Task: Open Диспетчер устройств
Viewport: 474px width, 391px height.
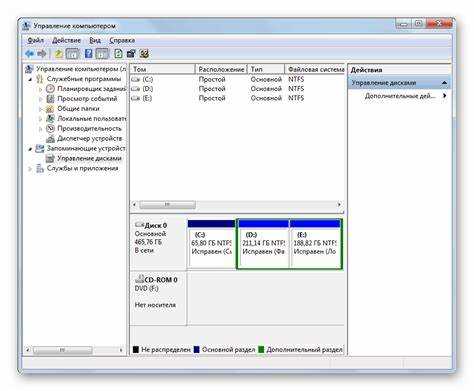Action: click(x=89, y=138)
